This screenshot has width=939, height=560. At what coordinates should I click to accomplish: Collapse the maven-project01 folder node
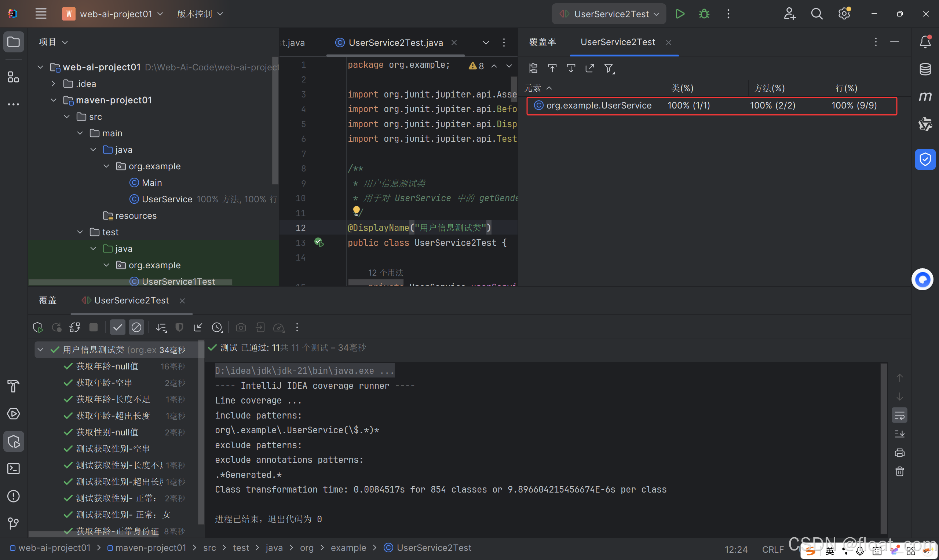(54, 100)
